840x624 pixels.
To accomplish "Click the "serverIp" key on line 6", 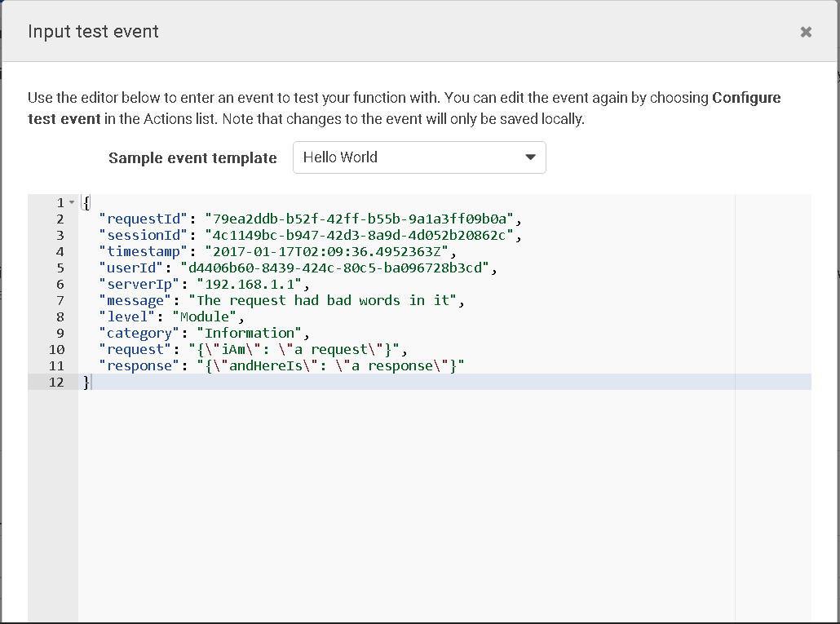I will click(139, 285).
